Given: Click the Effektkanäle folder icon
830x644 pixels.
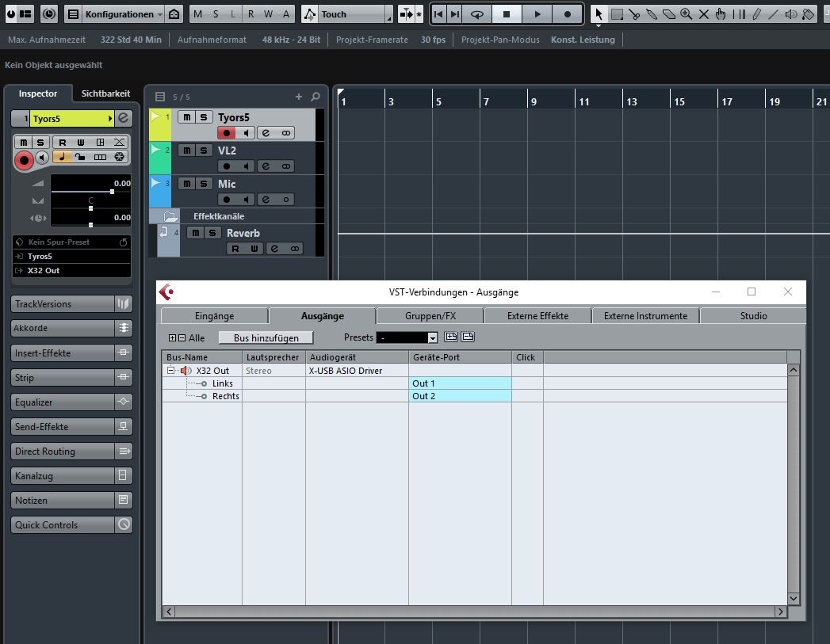Looking at the screenshot, I should point(170,216).
